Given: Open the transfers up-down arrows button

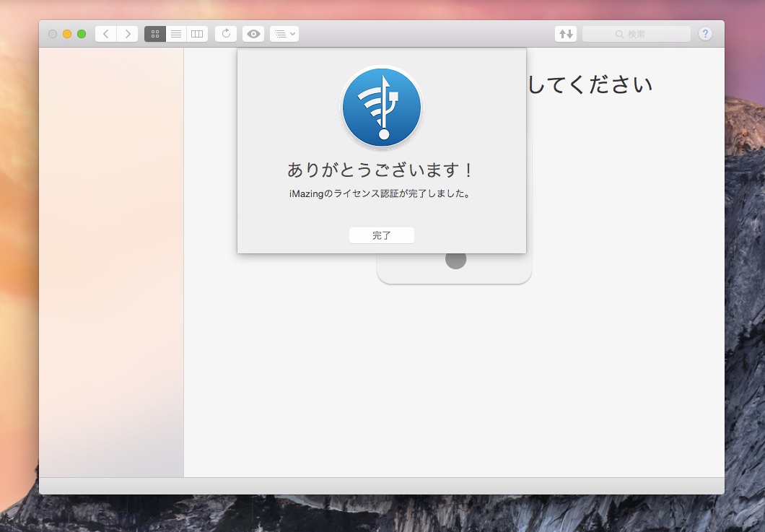Looking at the screenshot, I should tap(566, 34).
